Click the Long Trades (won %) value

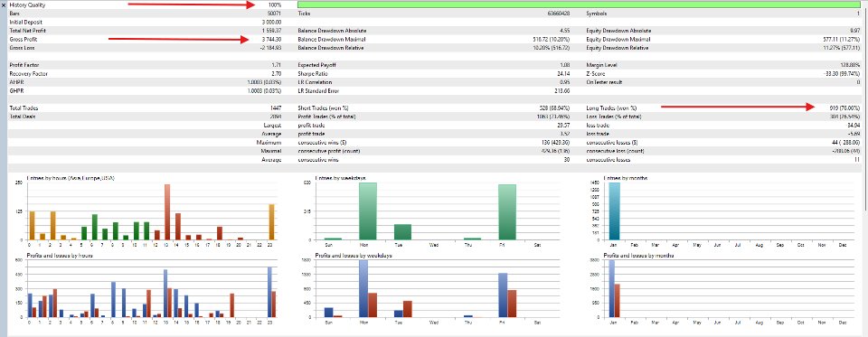tap(842, 108)
